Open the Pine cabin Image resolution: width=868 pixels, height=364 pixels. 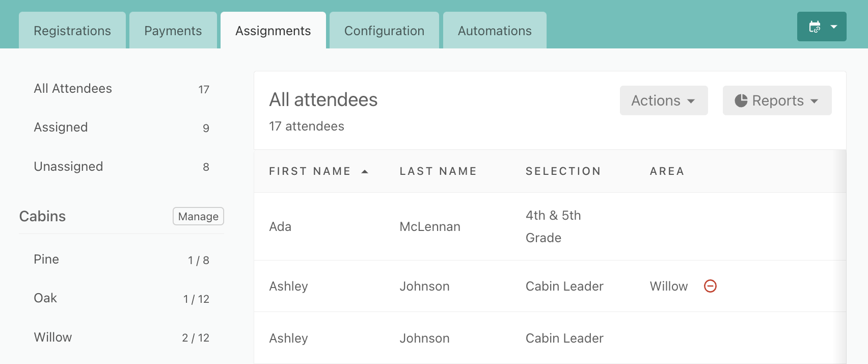(x=121, y=259)
